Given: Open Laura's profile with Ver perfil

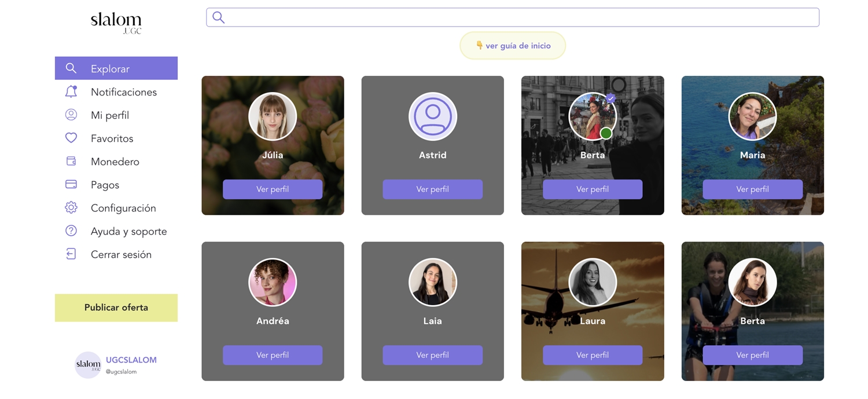Looking at the screenshot, I should (x=593, y=355).
